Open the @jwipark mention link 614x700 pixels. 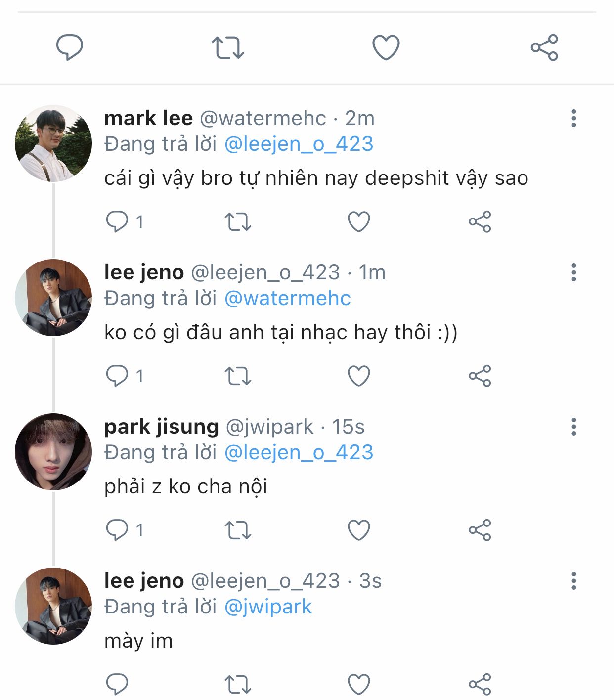click(268, 607)
